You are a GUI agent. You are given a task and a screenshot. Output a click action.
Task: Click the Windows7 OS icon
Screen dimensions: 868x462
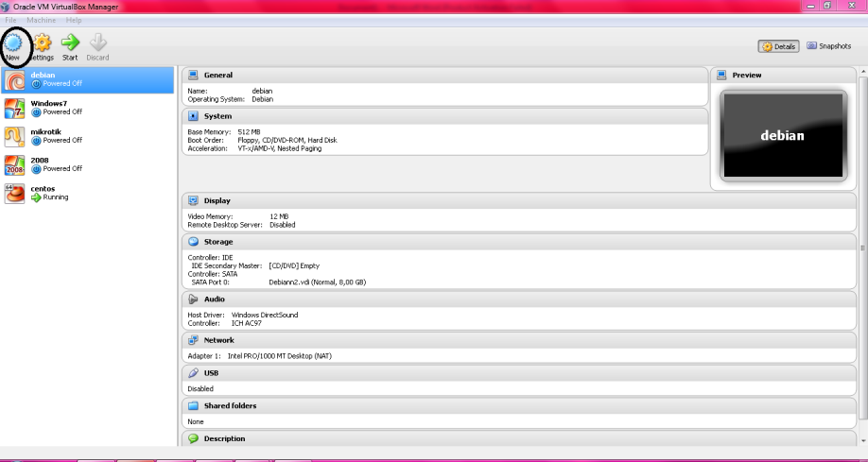[x=14, y=109]
